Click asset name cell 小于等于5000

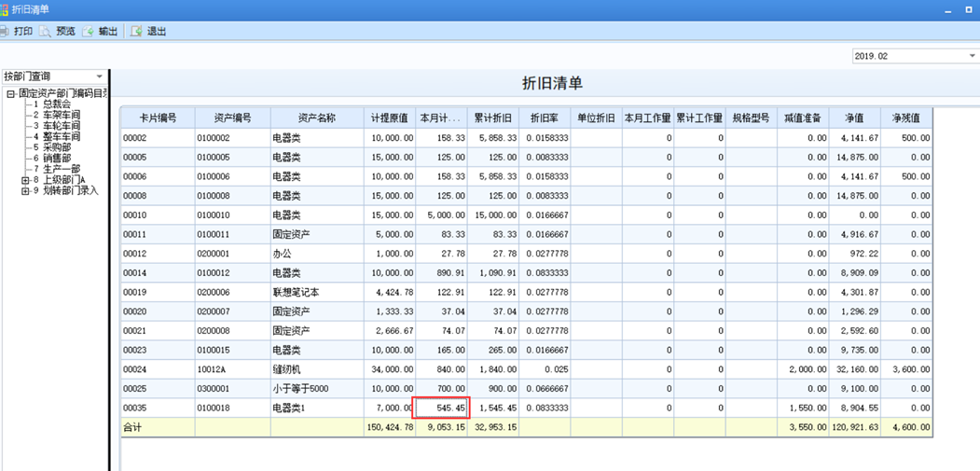pyautogui.click(x=317, y=389)
